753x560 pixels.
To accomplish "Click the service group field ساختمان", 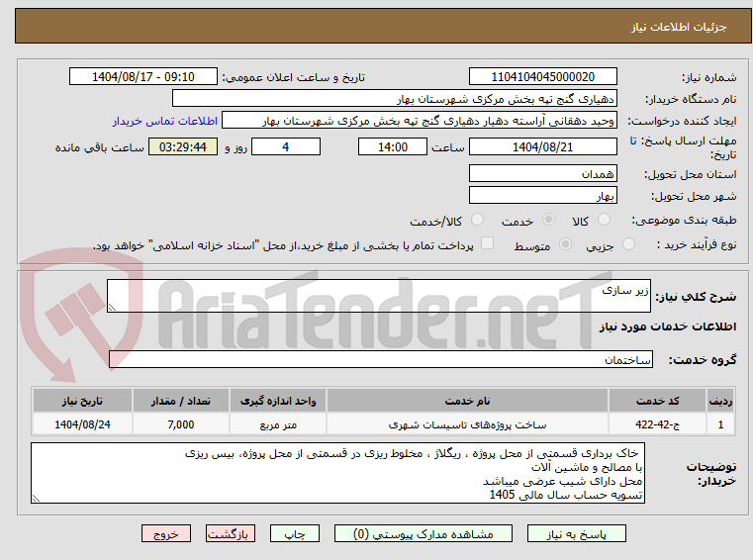I will (380, 360).
